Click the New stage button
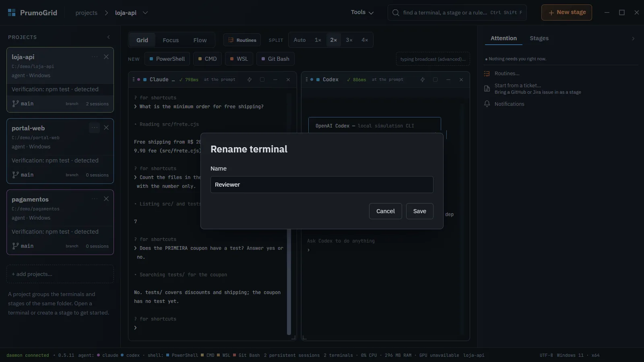 (567, 12)
